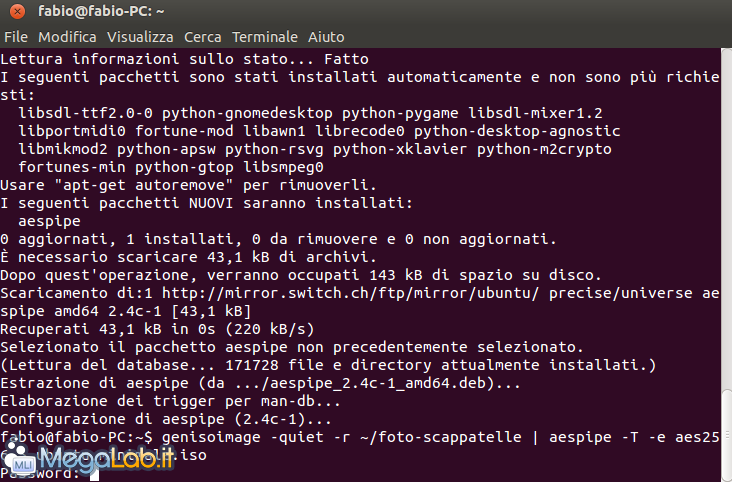Image resolution: width=732 pixels, height=482 pixels.
Task: Click the word aespipe under NUOVI packages
Action: (x=49, y=221)
